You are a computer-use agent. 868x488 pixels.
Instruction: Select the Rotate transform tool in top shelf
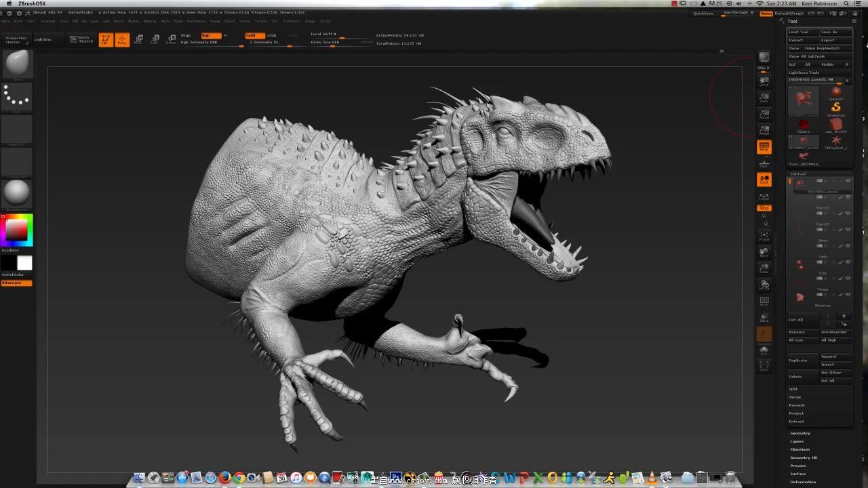[171, 40]
